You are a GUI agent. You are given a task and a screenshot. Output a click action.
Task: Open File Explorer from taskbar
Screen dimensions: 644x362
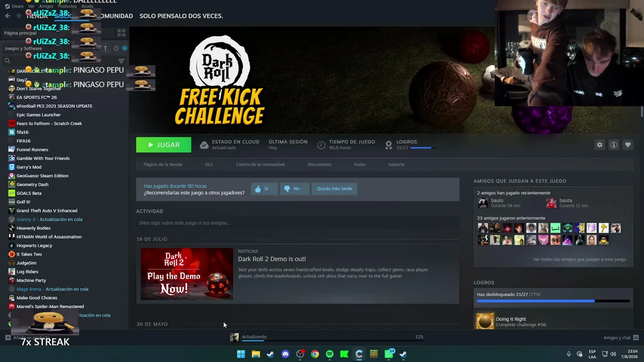[256, 354]
